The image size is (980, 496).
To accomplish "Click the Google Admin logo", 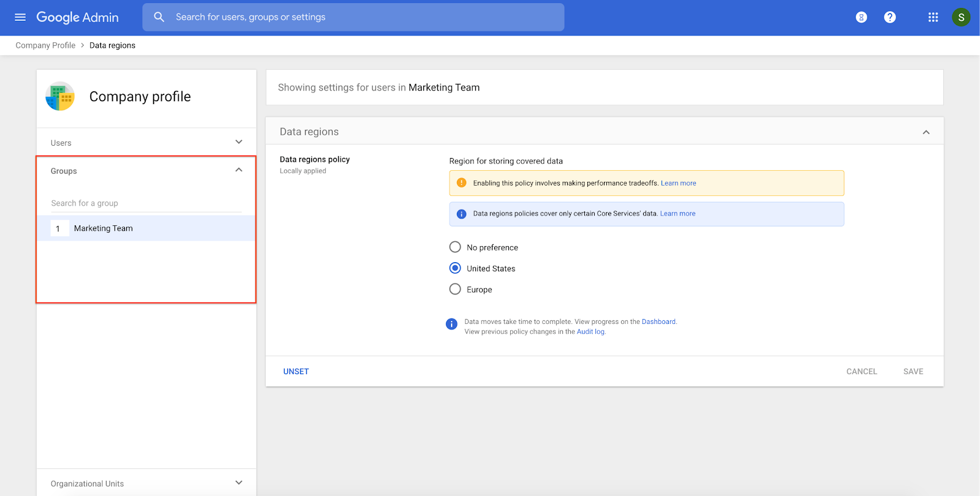I will [78, 17].
